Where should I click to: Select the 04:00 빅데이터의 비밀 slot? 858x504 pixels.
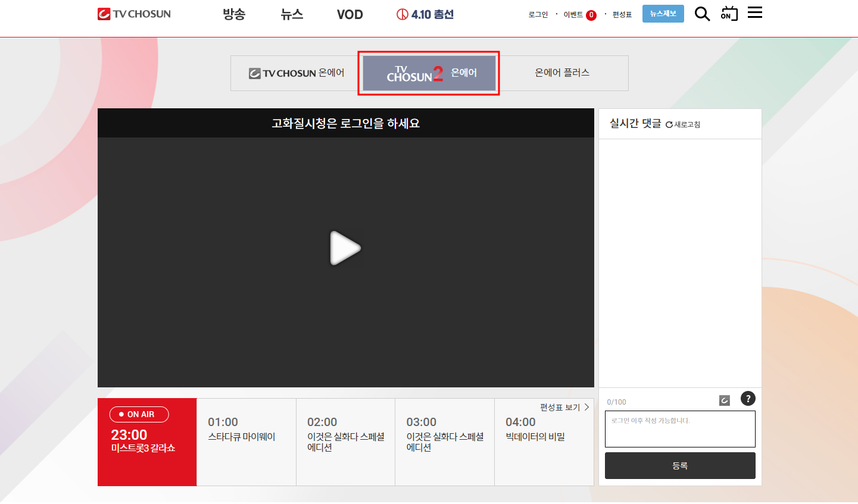[x=544, y=442]
